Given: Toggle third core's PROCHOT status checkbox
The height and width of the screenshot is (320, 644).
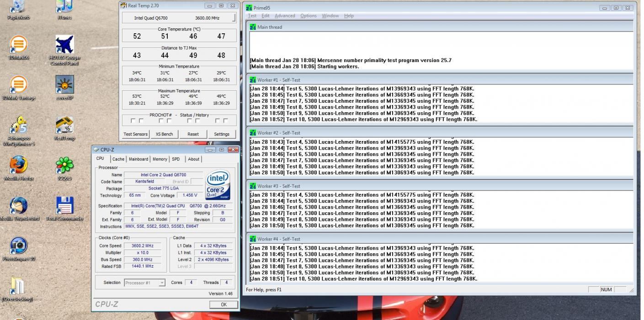Looking at the screenshot, I should click(x=189, y=121).
